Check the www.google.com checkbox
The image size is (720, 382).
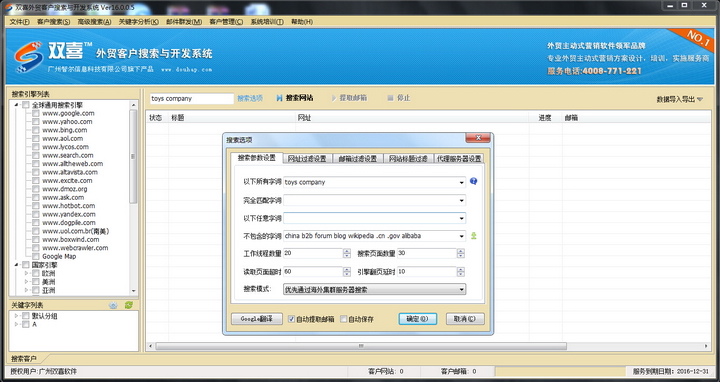click(35, 113)
